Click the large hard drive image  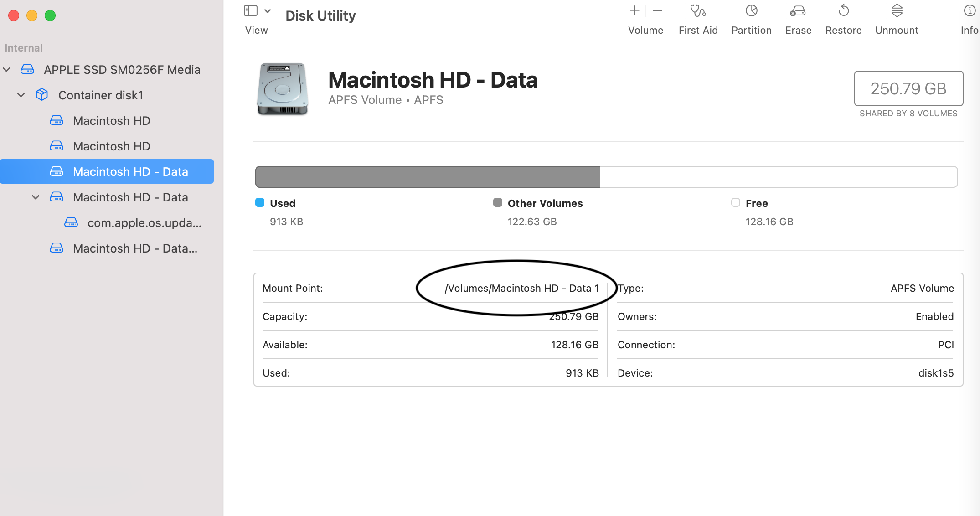[283, 89]
